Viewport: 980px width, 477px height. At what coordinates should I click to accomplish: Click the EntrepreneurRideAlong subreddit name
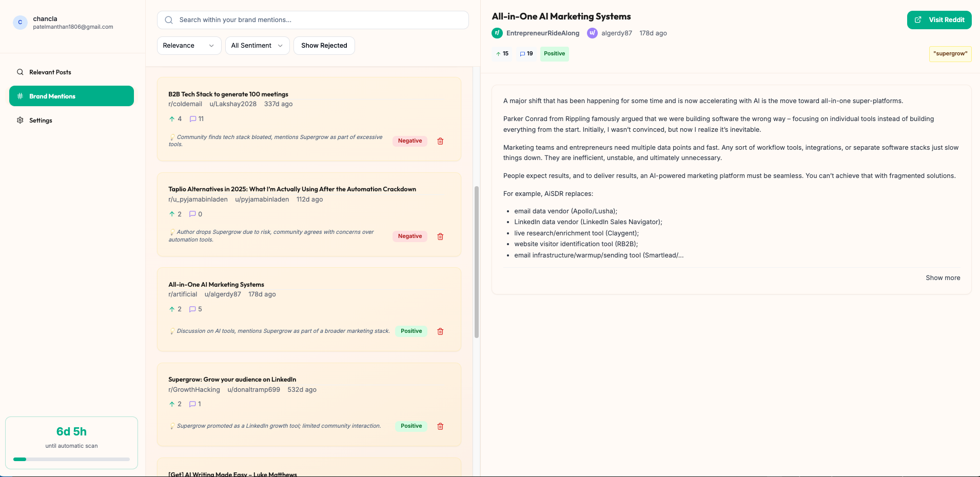[543, 33]
